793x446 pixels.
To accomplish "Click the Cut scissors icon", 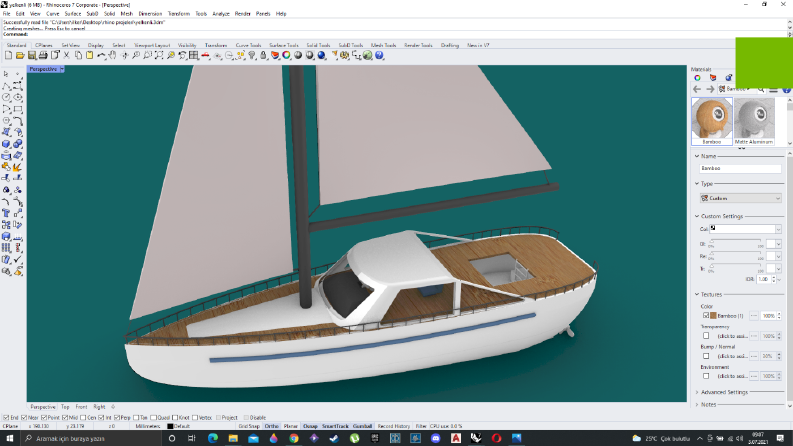I will pos(66,55).
